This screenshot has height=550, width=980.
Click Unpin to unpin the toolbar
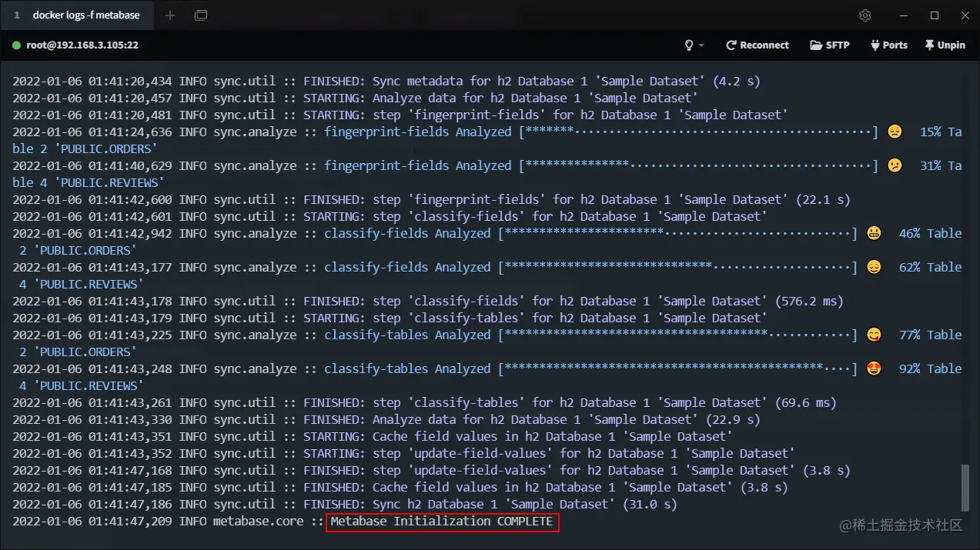(945, 45)
